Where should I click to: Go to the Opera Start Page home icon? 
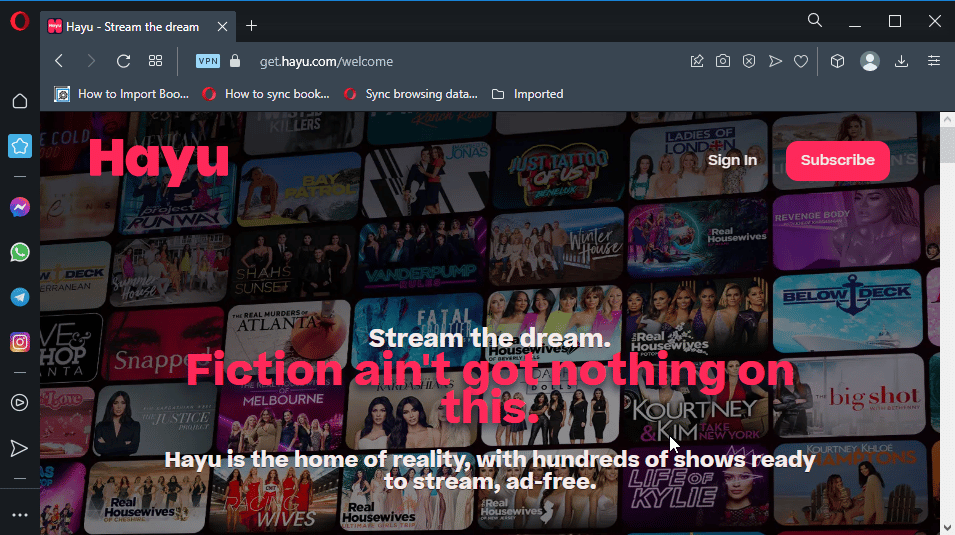coord(20,101)
